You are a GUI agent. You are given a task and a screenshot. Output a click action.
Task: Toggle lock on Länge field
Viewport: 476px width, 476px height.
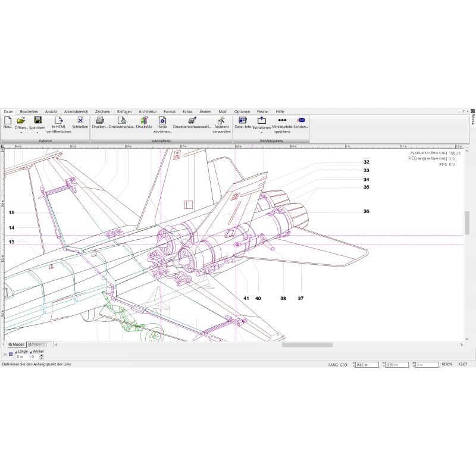click(16, 352)
